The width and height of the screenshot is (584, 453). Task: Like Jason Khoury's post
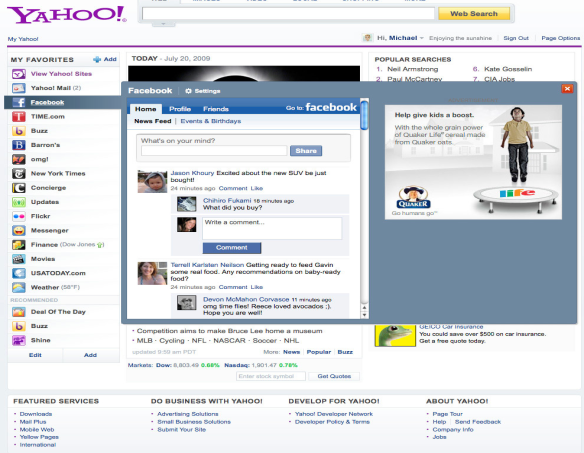[257, 189]
